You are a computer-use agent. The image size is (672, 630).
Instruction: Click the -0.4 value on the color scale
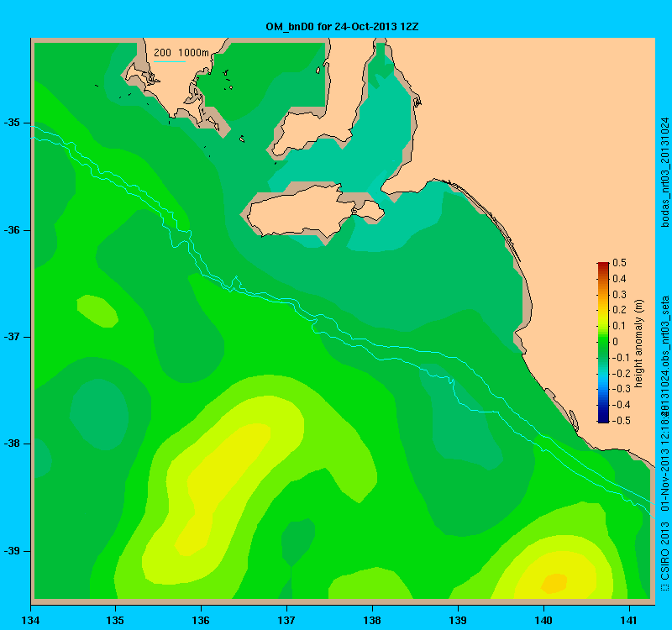[x=620, y=405]
